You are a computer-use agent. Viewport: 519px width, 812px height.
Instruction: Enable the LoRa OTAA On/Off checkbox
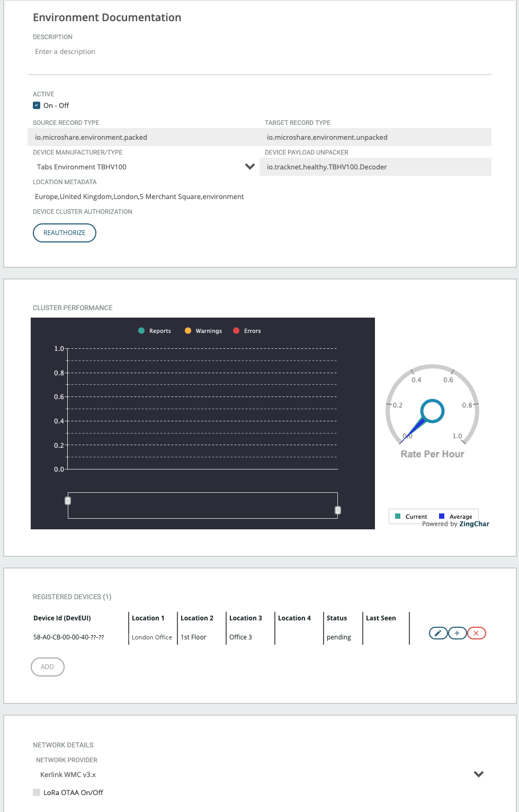37,792
